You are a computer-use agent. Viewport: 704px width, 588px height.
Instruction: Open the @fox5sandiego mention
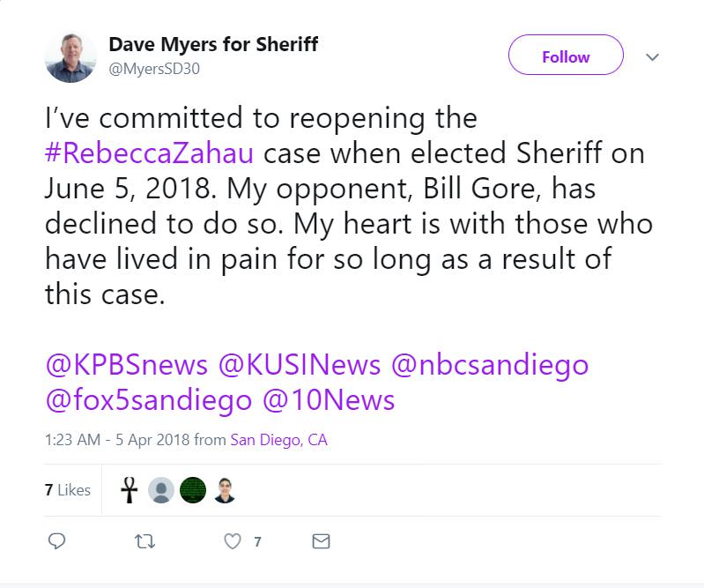point(148,399)
